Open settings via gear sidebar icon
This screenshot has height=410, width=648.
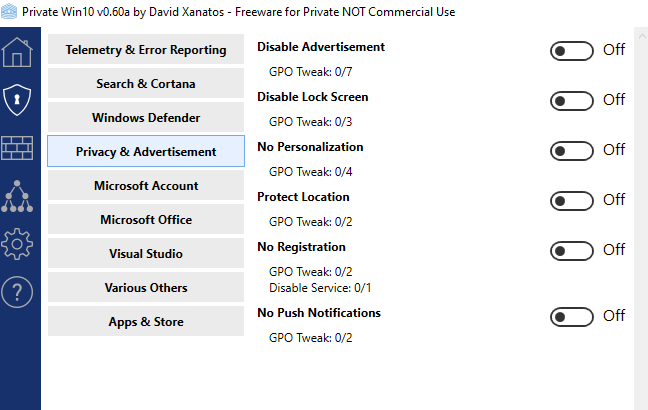click(x=18, y=243)
